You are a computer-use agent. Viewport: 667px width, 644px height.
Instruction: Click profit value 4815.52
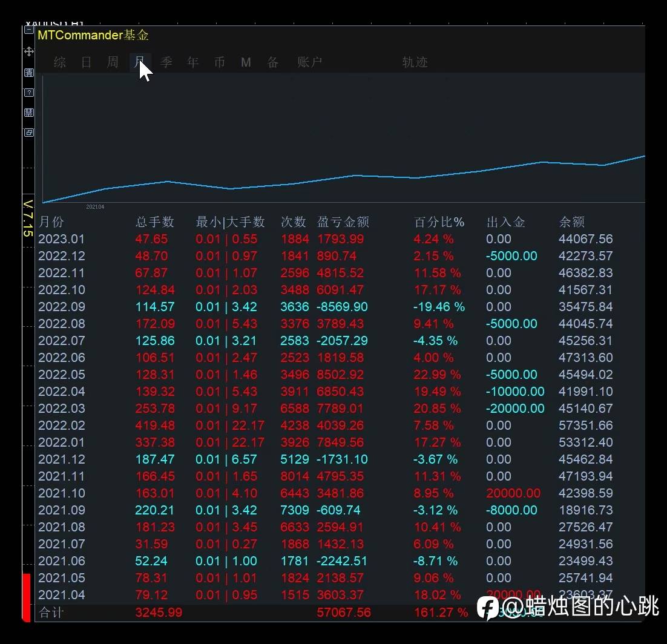click(340, 272)
